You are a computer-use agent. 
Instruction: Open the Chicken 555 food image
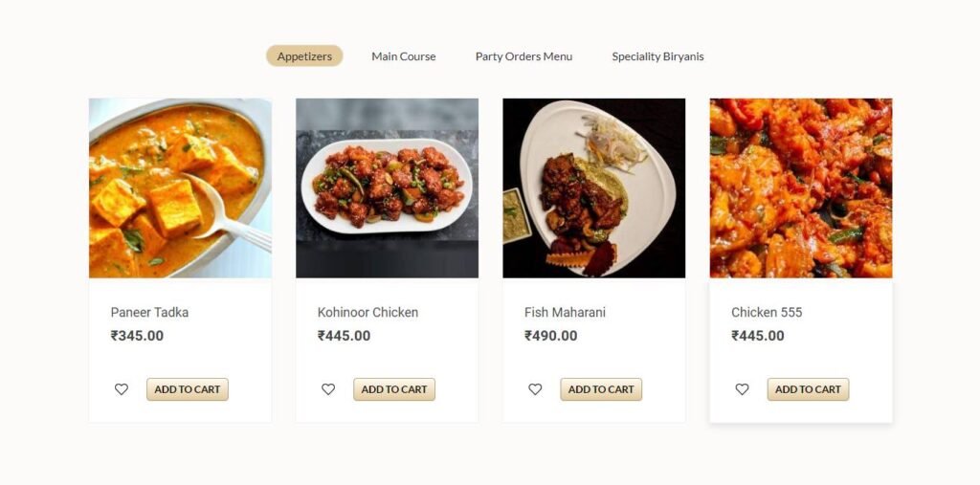pos(800,188)
